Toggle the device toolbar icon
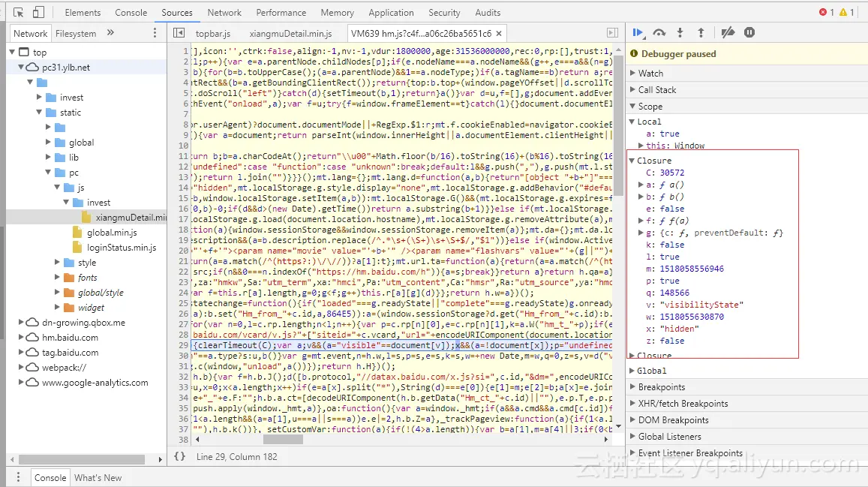Viewport: 868px width, 487px height. click(38, 12)
